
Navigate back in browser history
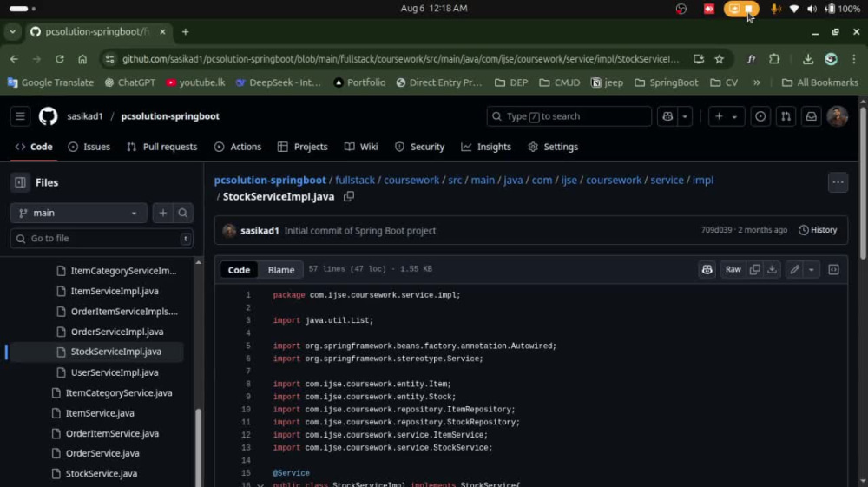click(15, 59)
